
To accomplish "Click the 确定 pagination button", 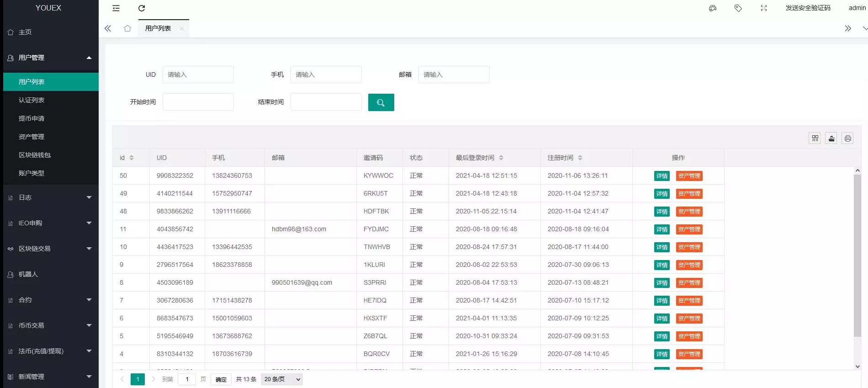I will click(x=221, y=379).
